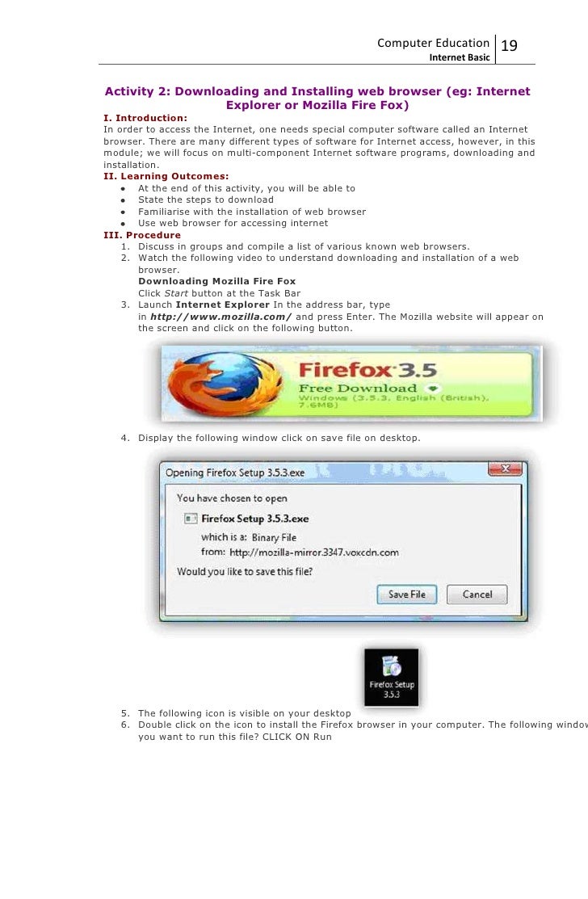Click the bold Firefox Setup 3.5.3.exe filename in the dialog
The width and height of the screenshot is (588, 899).
[255, 519]
